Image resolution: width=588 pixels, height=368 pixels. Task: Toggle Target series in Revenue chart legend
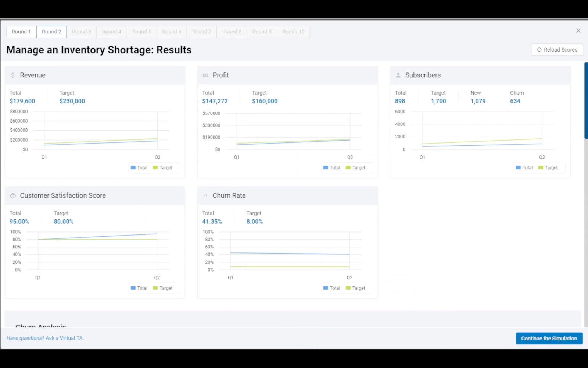[163, 168]
